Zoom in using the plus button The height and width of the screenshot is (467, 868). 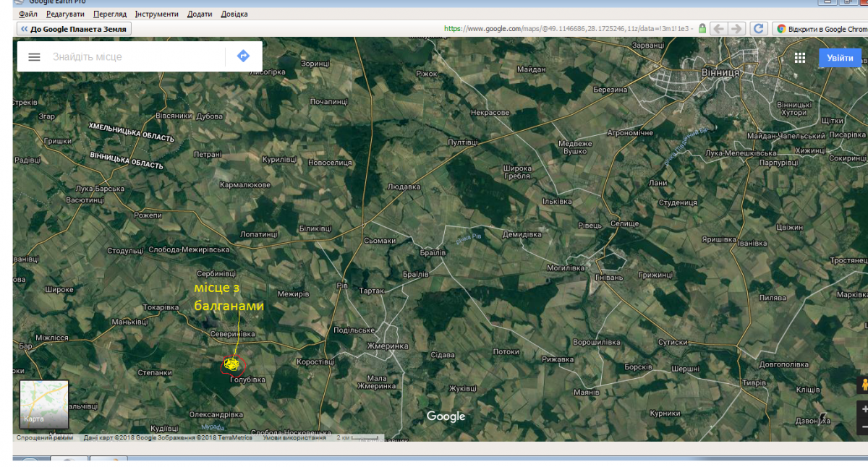[864, 410]
